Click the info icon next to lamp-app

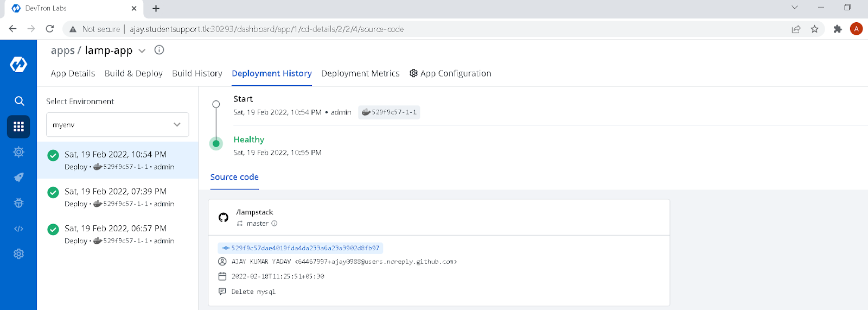coord(159,50)
